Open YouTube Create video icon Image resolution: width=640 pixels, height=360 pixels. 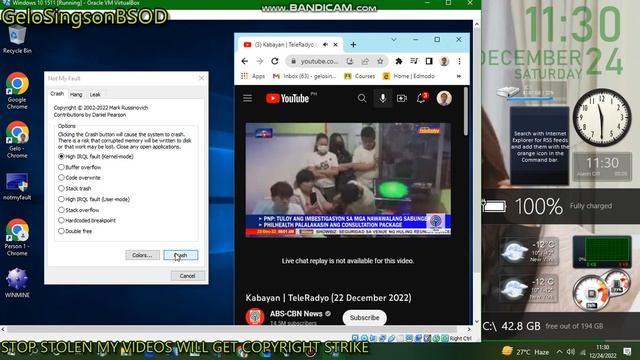pyautogui.click(x=402, y=98)
